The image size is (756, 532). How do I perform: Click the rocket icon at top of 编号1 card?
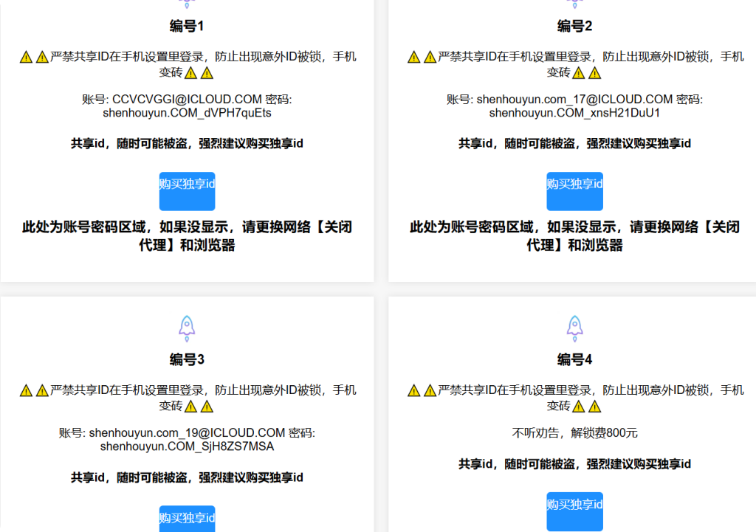[186, 4]
